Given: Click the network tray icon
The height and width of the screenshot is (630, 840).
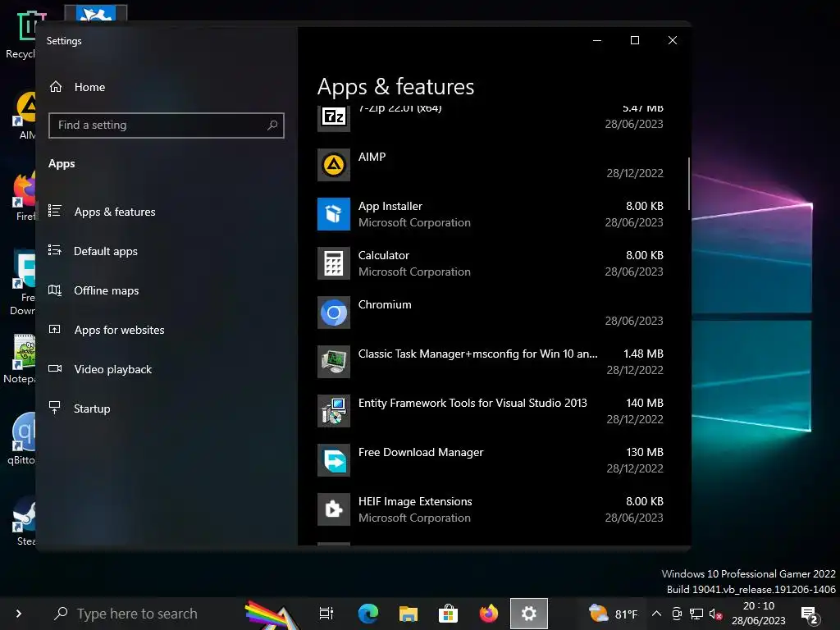Looking at the screenshot, I should [x=696, y=614].
